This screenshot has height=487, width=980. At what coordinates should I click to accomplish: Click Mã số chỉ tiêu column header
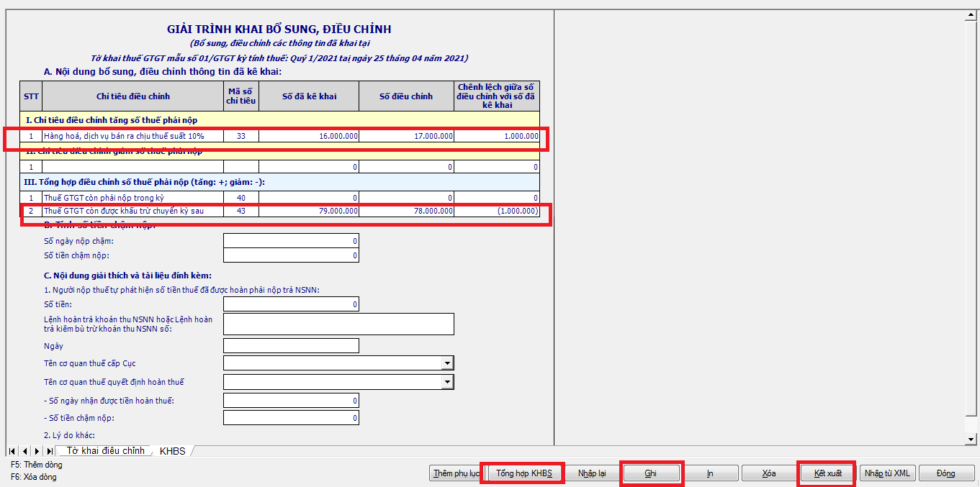coord(241,96)
